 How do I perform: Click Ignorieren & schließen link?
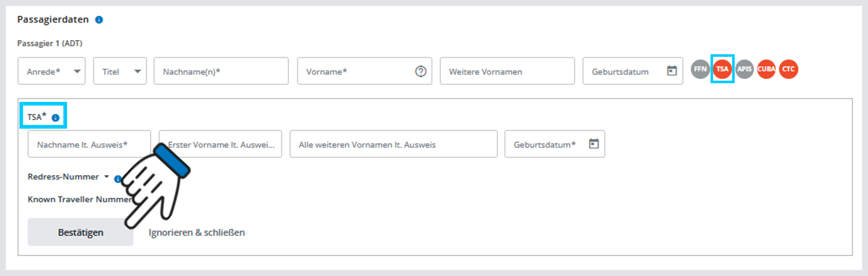point(197,232)
